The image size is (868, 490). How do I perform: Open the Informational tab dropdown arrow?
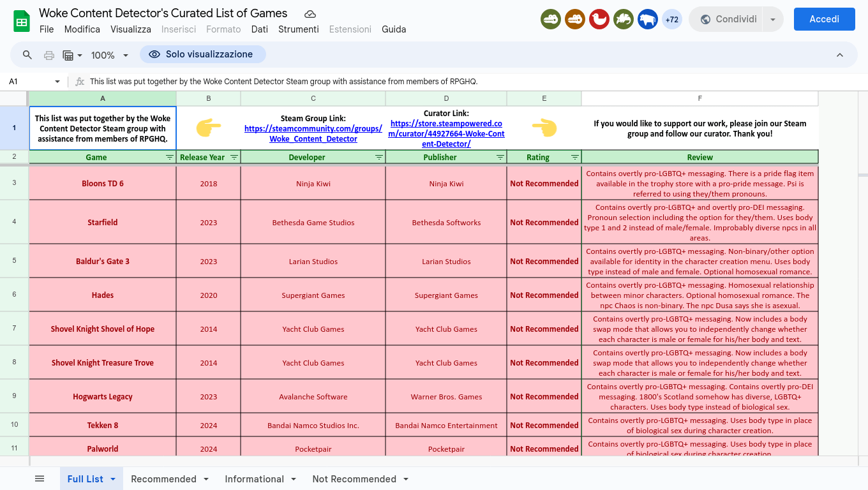[294, 479]
